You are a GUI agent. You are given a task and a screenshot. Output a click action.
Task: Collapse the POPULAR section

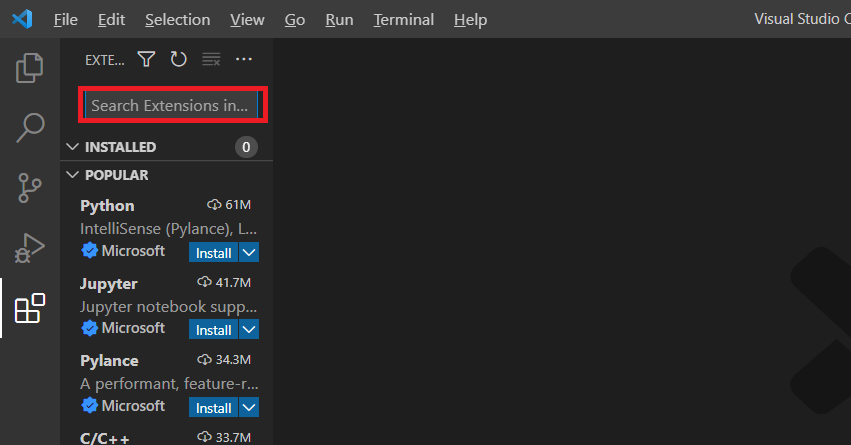click(72, 175)
